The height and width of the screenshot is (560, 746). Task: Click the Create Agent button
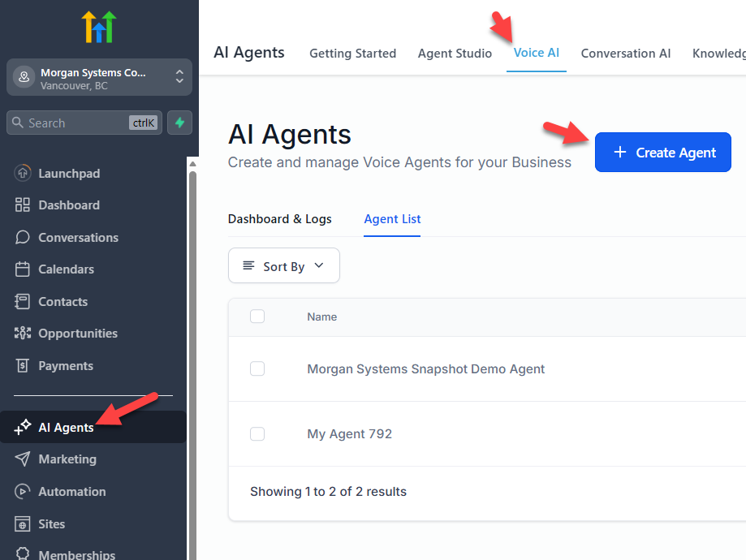click(x=662, y=153)
